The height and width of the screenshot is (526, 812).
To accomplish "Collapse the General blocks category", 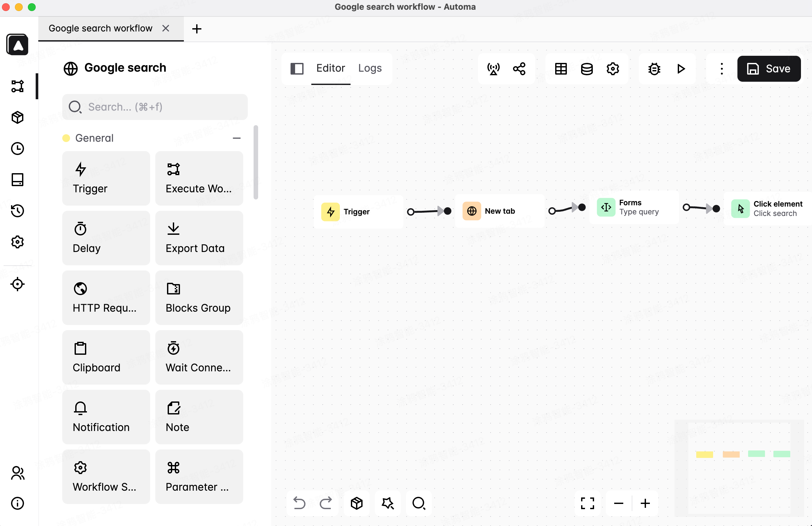I will 237,138.
